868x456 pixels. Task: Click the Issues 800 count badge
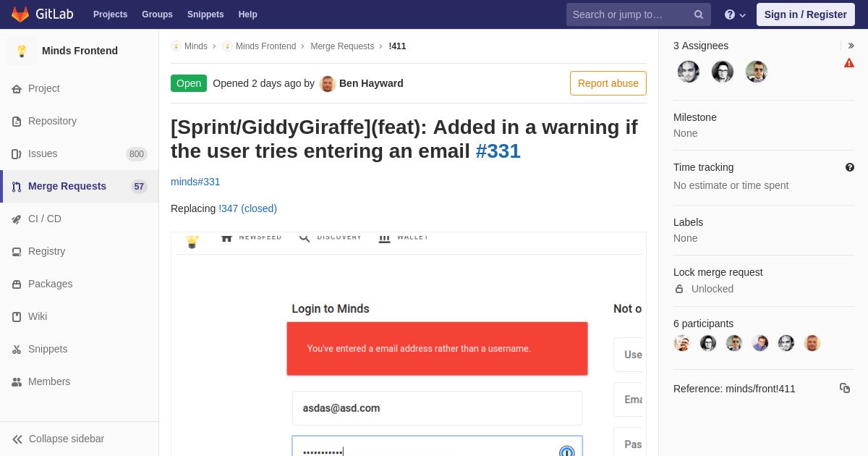click(137, 154)
